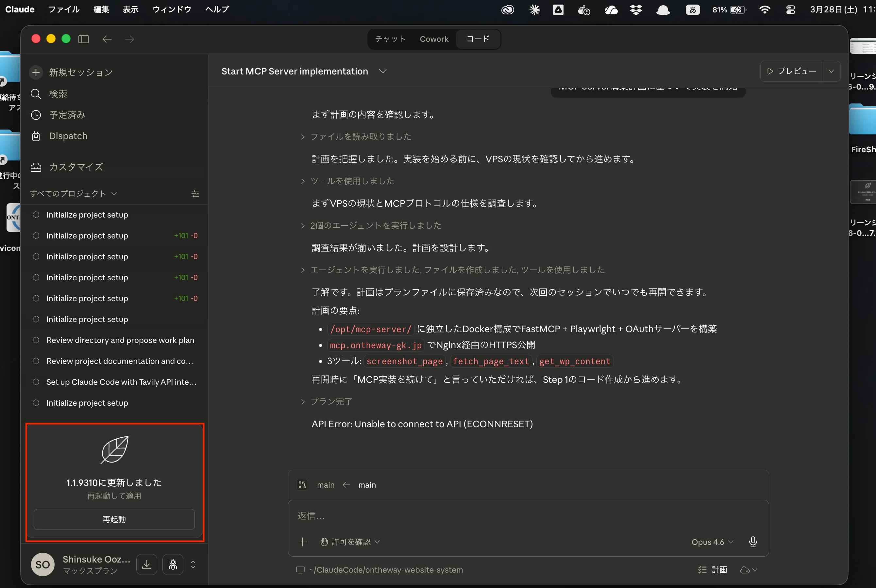876x588 pixels.
Task: Open プレビュー options dropdown arrow
Action: [831, 71]
